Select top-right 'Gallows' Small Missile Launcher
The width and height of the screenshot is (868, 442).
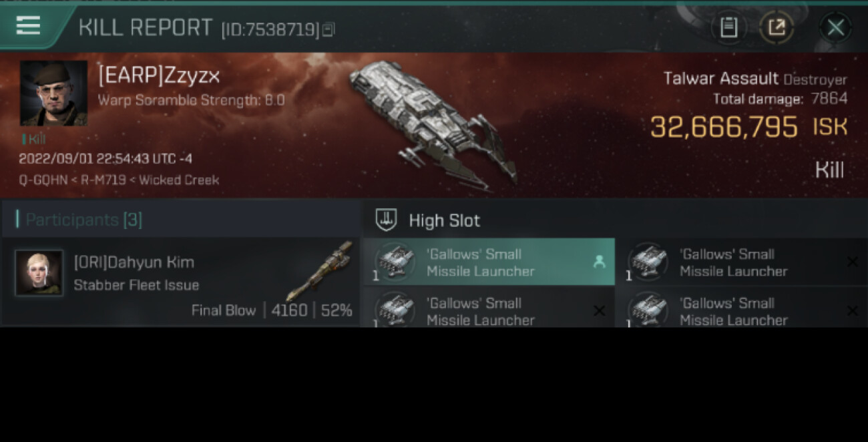(x=742, y=262)
